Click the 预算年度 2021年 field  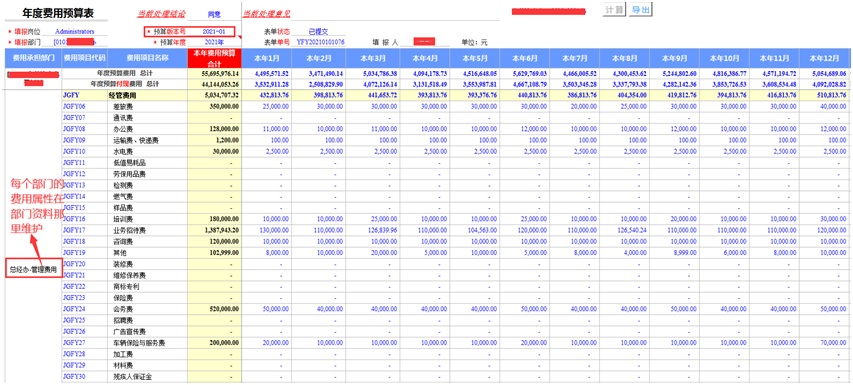(x=214, y=41)
